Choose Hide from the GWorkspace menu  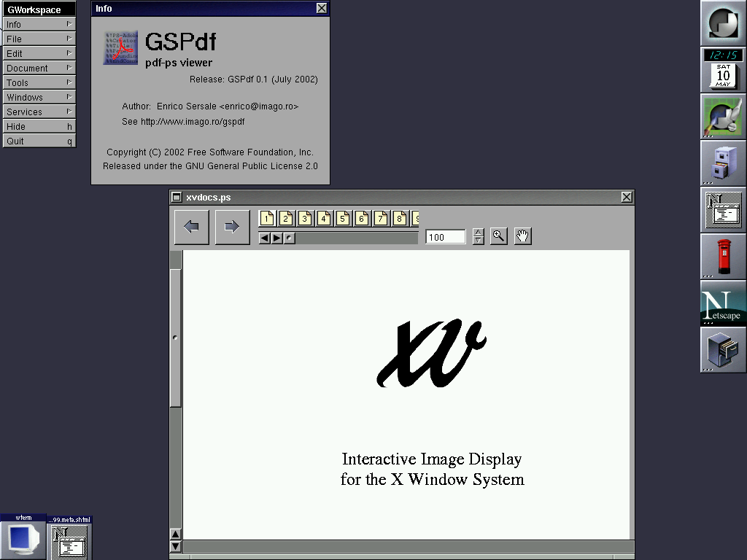pyautogui.click(x=39, y=126)
